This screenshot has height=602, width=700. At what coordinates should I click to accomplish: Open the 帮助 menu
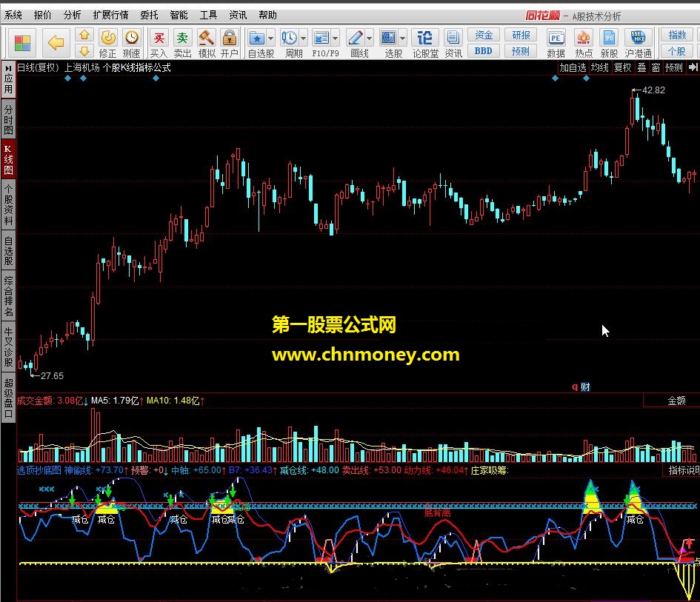268,15
